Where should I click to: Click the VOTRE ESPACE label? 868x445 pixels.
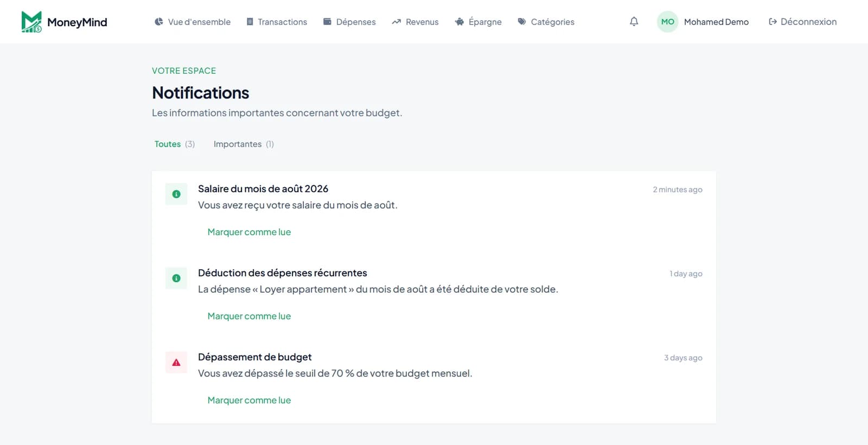184,71
